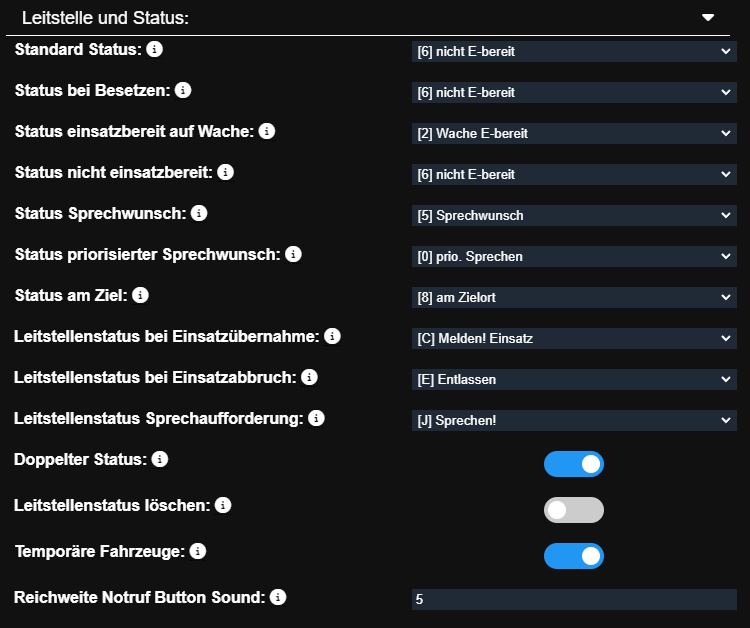Open Status priorisierter Sprechwunsch dropdown
Screen dimensions: 750x628
(574, 256)
